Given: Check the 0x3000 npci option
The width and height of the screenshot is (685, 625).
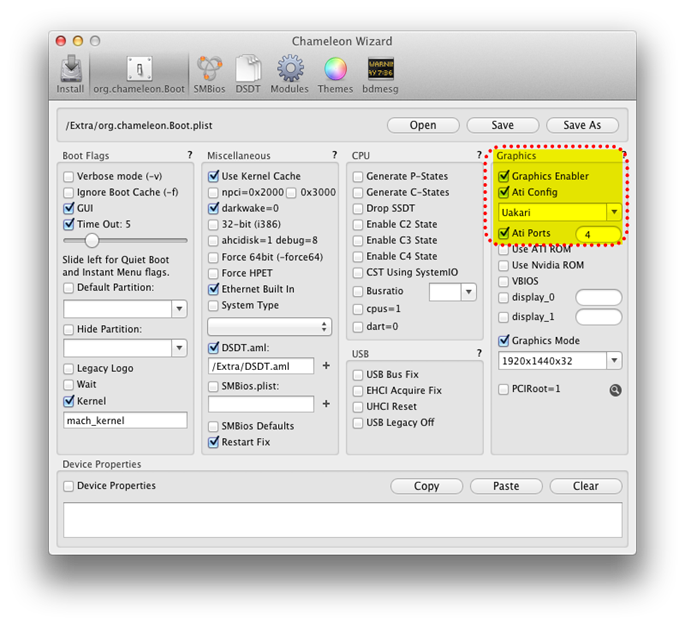Looking at the screenshot, I should click(292, 193).
